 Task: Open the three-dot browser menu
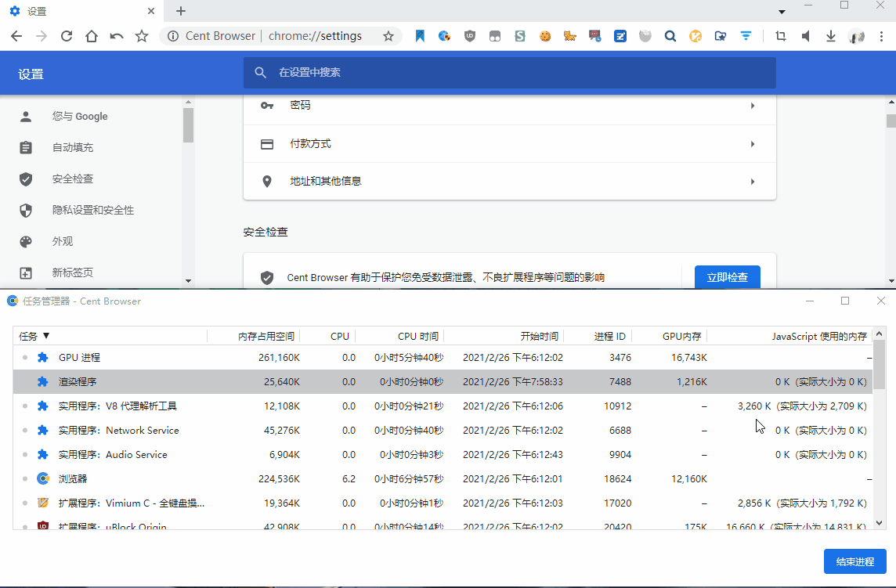[881, 36]
